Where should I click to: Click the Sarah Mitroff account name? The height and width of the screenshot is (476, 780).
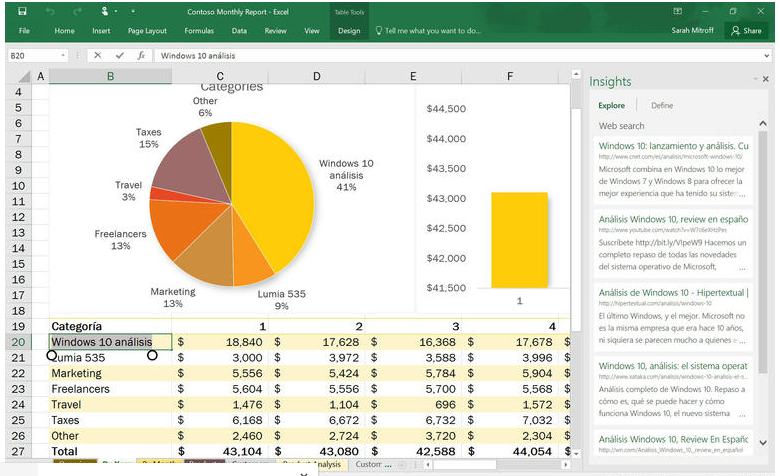coord(692,30)
